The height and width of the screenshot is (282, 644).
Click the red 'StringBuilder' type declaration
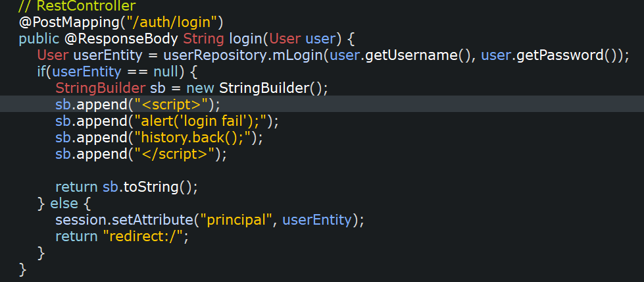(100, 88)
